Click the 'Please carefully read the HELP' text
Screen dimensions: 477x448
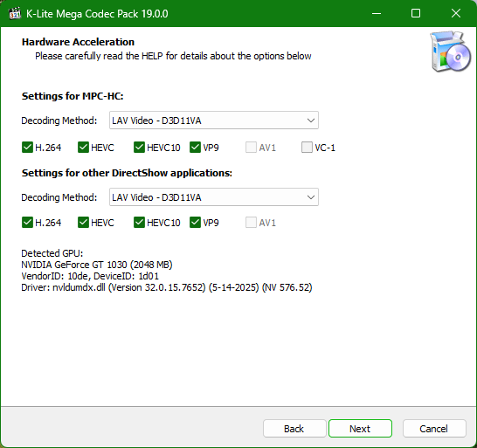point(173,56)
